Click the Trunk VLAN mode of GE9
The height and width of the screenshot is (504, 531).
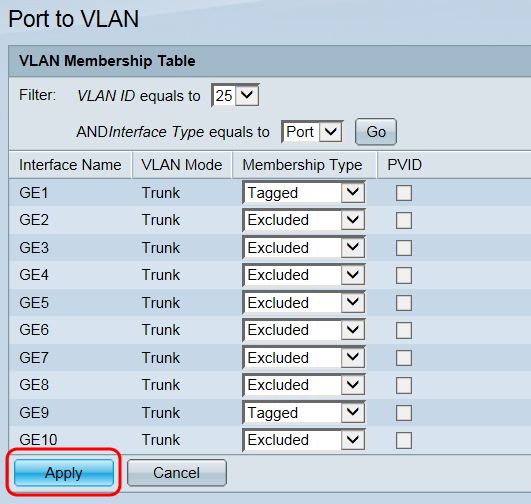pos(161,413)
